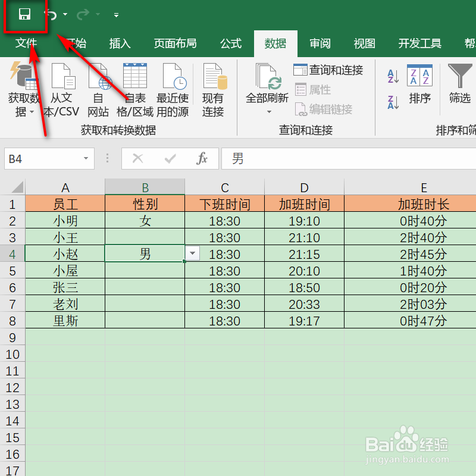Save the workbook via Quick Access toolbar
The image size is (476, 476).
pyautogui.click(x=24, y=15)
